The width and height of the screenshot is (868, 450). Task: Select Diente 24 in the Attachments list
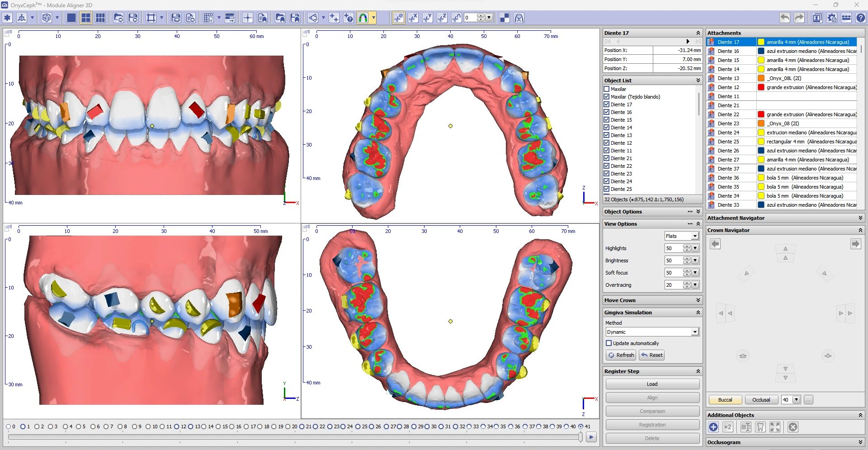[730, 133]
